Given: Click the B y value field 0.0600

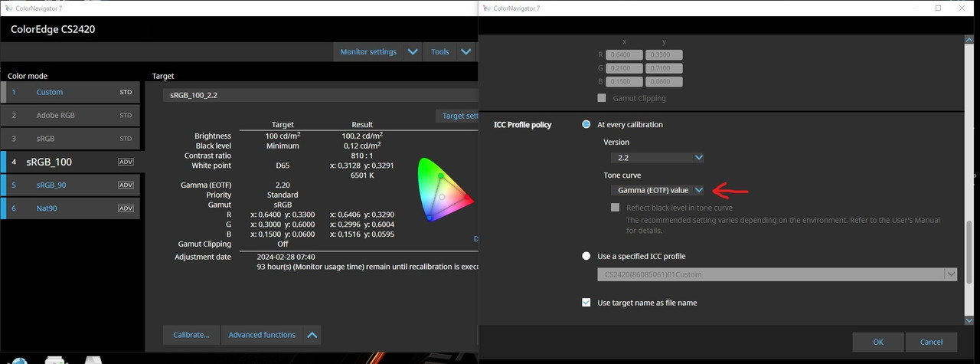Looking at the screenshot, I should [x=664, y=82].
